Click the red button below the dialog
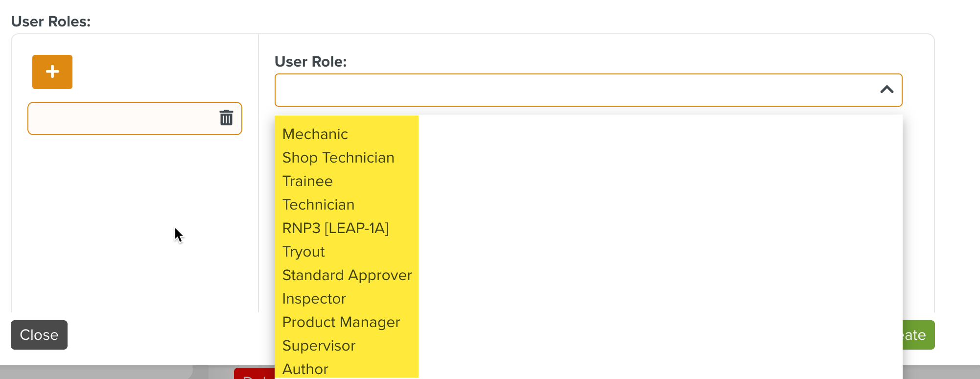980x379 pixels. (255, 376)
